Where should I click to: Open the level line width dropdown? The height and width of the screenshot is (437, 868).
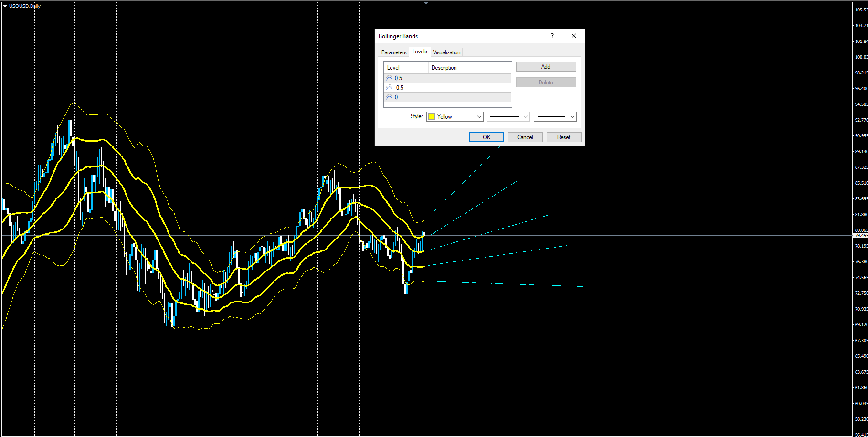(555, 117)
